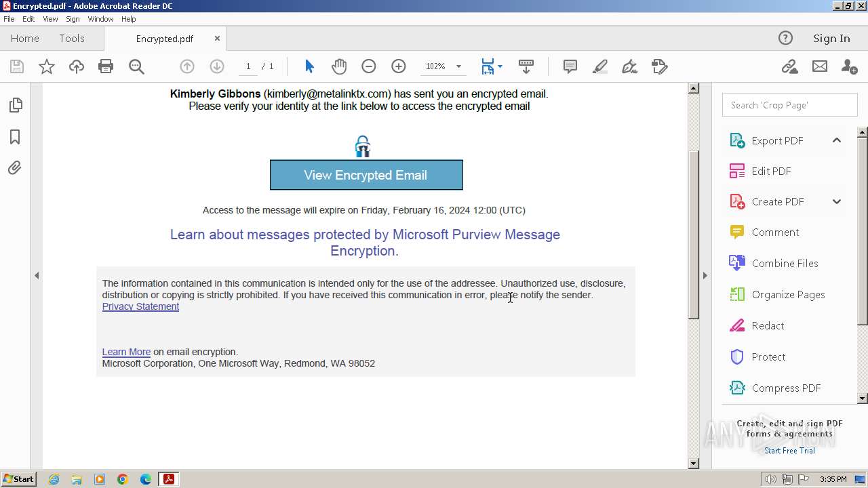Share with others person icon
Viewport: 868px width, 488px height.
(849, 66)
